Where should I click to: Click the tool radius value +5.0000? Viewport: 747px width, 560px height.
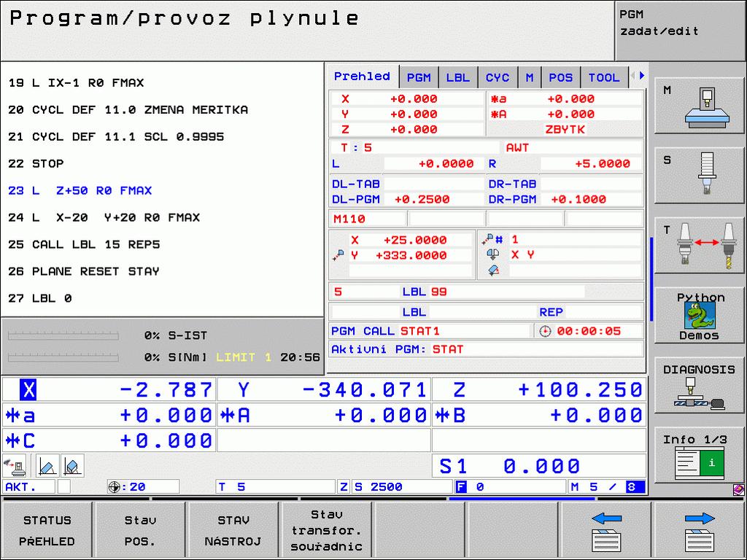[603, 164]
